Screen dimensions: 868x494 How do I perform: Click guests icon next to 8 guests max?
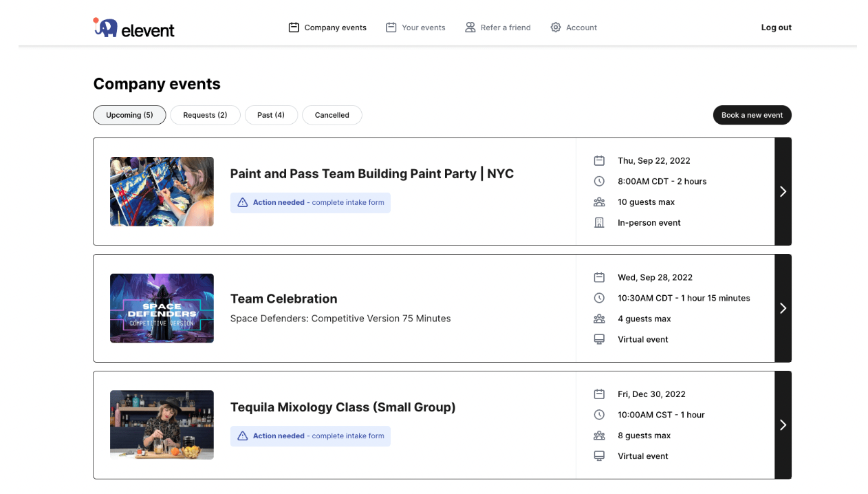(599, 436)
